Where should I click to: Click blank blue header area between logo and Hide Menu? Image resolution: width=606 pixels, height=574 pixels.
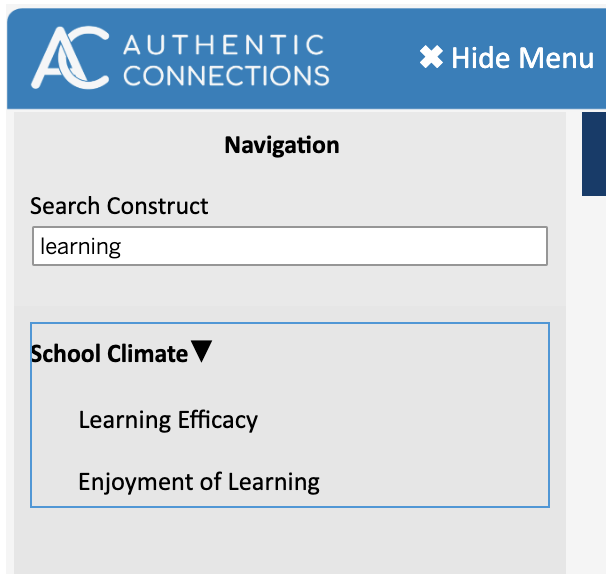(374, 58)
